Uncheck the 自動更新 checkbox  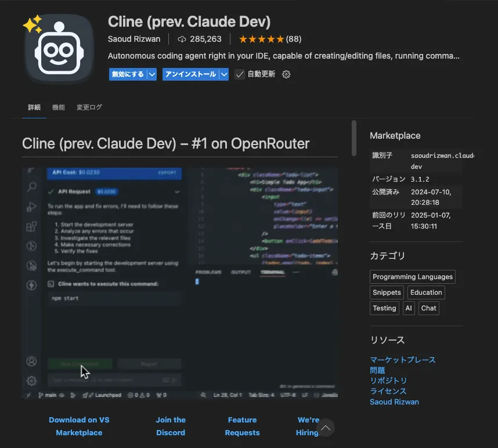(240, 74)
